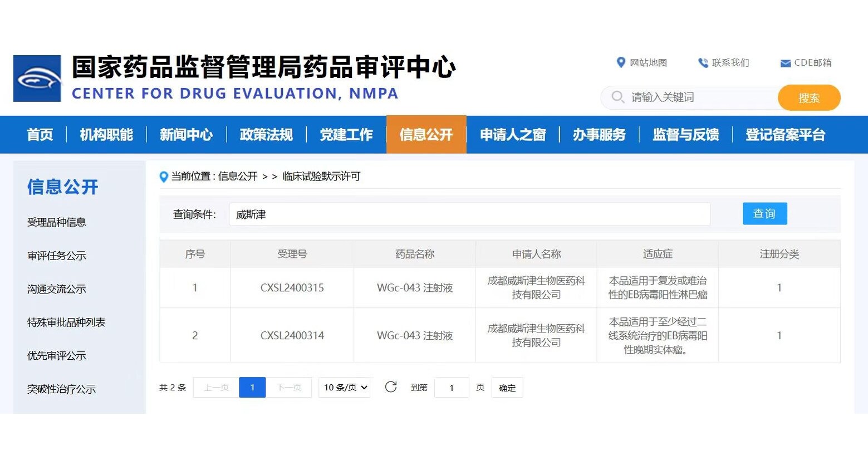Screen dimensions: 868x455
Task: Select 受理品种信息 in the sidebar
Action: click(57, 222)
